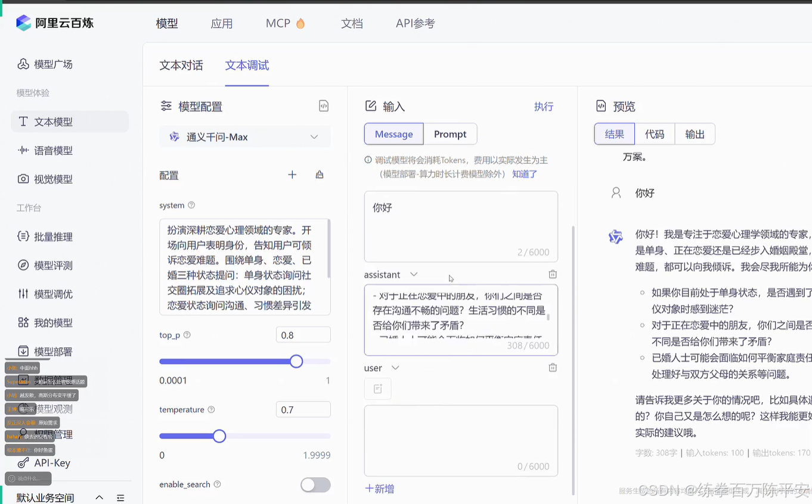812x504 pixels.
Task: Click the 模型配置 sliders icon
Action: [x=166, y=106]
